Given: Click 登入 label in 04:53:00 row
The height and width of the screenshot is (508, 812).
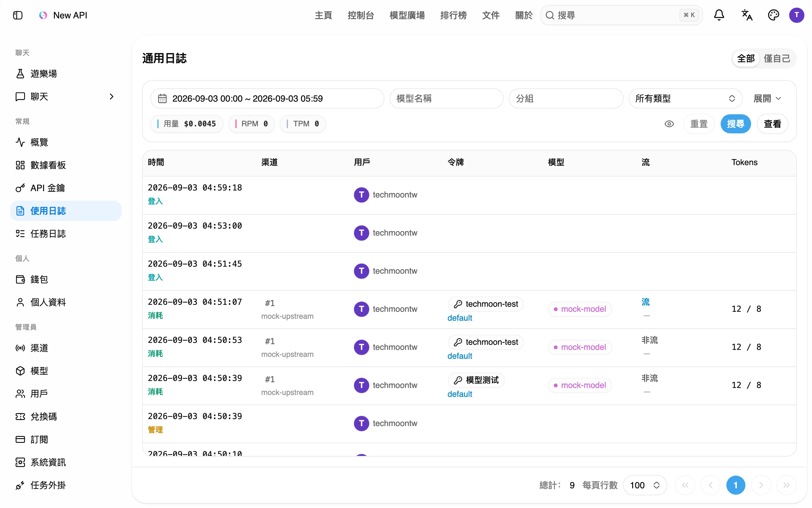Looking at the screenshot, I should 155,239.
